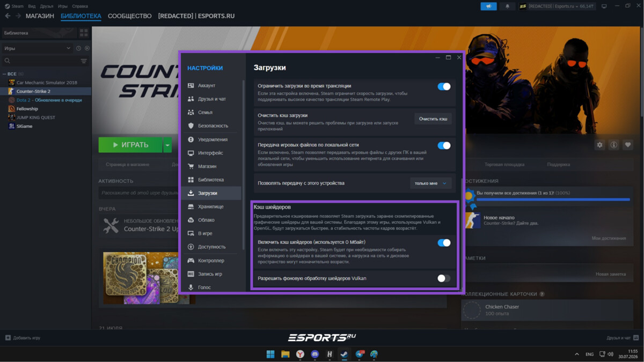Toggle Передача игровых файлов по локальной сети
This screenshot has height=362, width=644.
coord(444,145)
